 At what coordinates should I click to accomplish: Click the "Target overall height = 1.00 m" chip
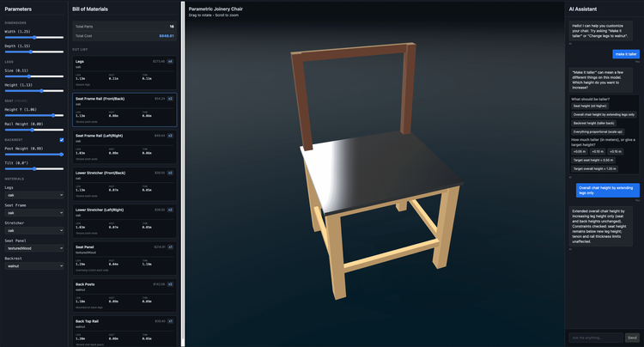(595, 168)
